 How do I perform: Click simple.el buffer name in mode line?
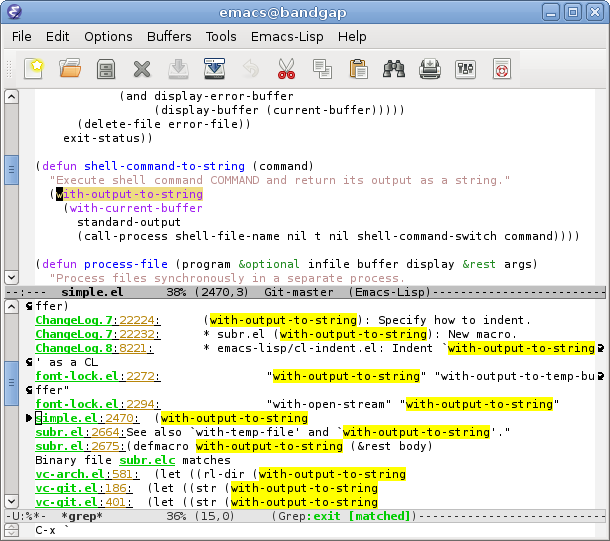coord(92,292)
